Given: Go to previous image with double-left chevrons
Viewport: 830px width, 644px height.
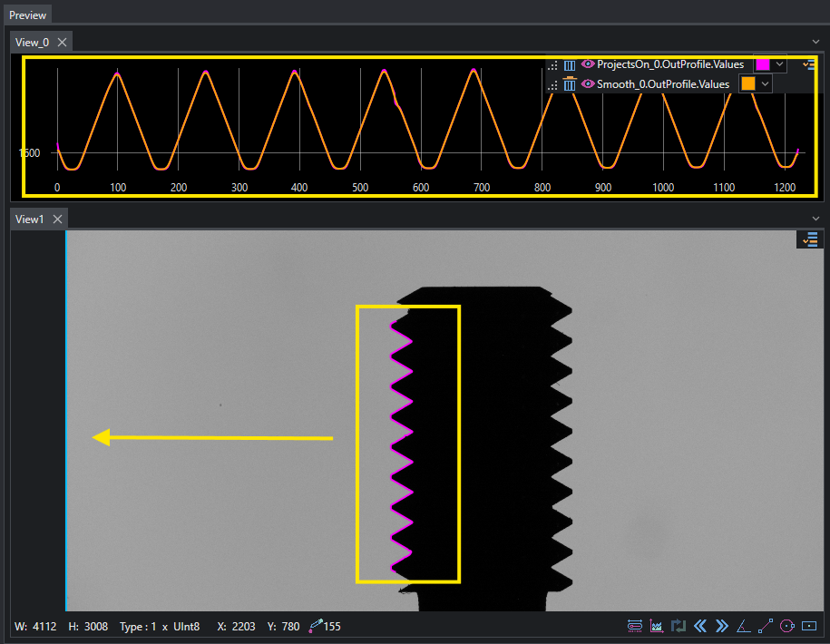Looking at the screenshot, I should click(x=699, y=627).
